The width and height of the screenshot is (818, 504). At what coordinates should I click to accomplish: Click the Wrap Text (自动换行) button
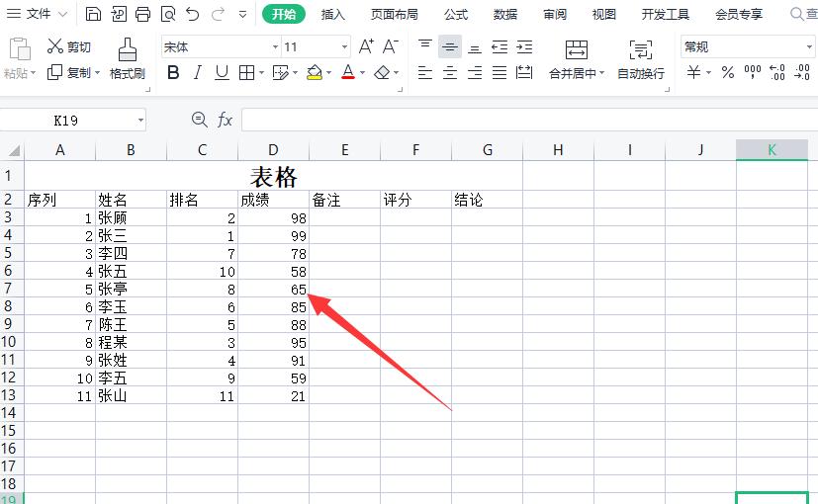tap(641, 60)
